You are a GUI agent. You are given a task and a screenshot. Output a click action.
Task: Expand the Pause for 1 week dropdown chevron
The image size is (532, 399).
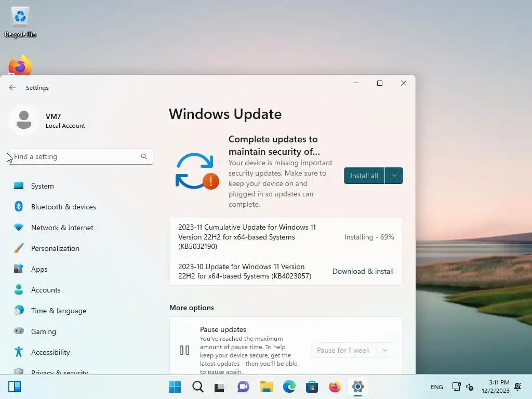click(x=385, y=350)
